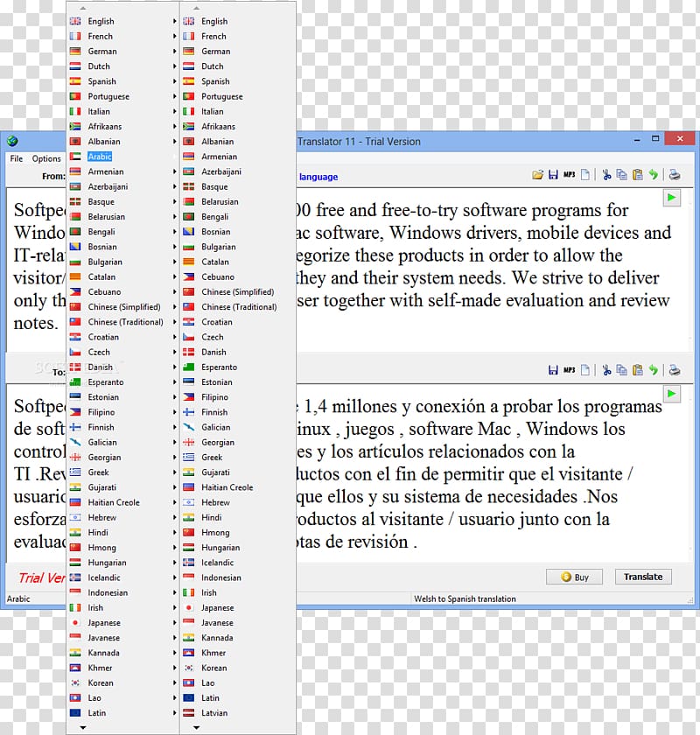This screenshot has width=700, height=735.
Task: Click scroll-down arrow below first-level menu
Action: click(x=83, y=727)
